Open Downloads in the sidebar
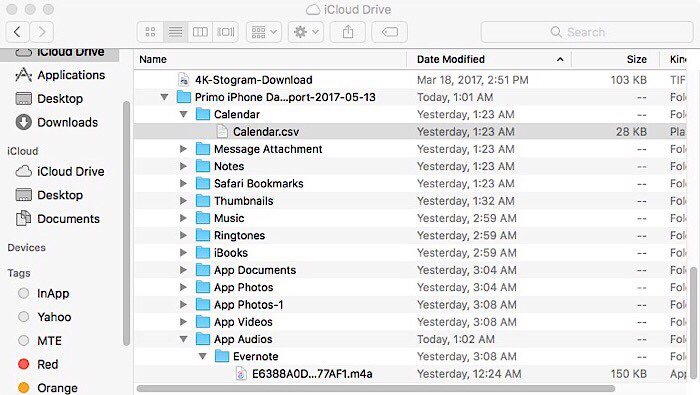This screenshot has height=395, width=700. click(57, 122)
